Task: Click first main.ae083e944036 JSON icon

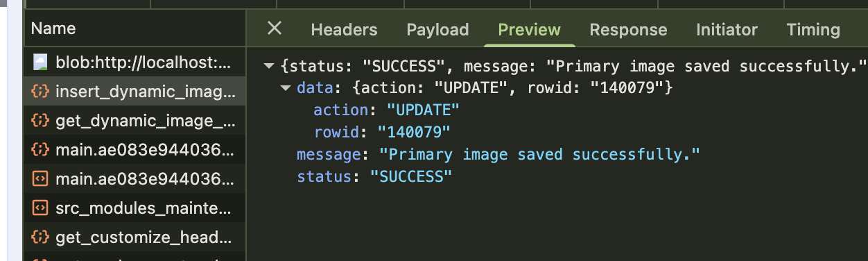Action: 41,150
